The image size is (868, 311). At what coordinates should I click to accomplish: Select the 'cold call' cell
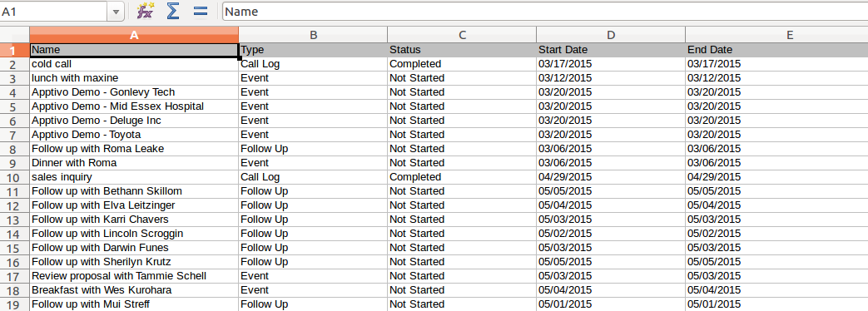tap(134, 64)
